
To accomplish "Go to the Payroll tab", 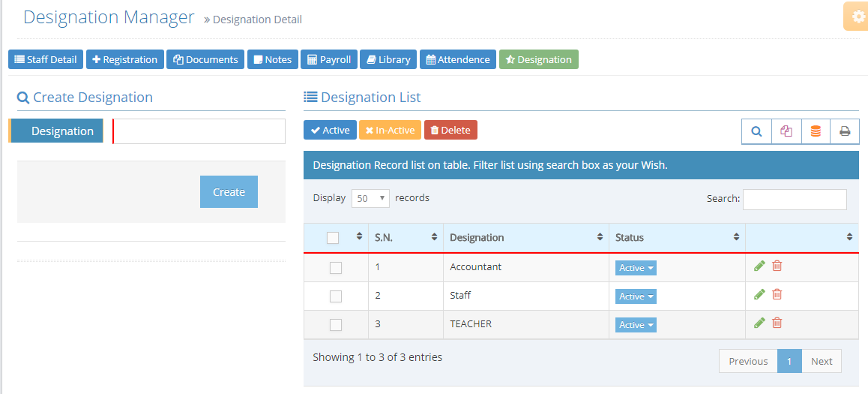I will (x=329, y=59).
